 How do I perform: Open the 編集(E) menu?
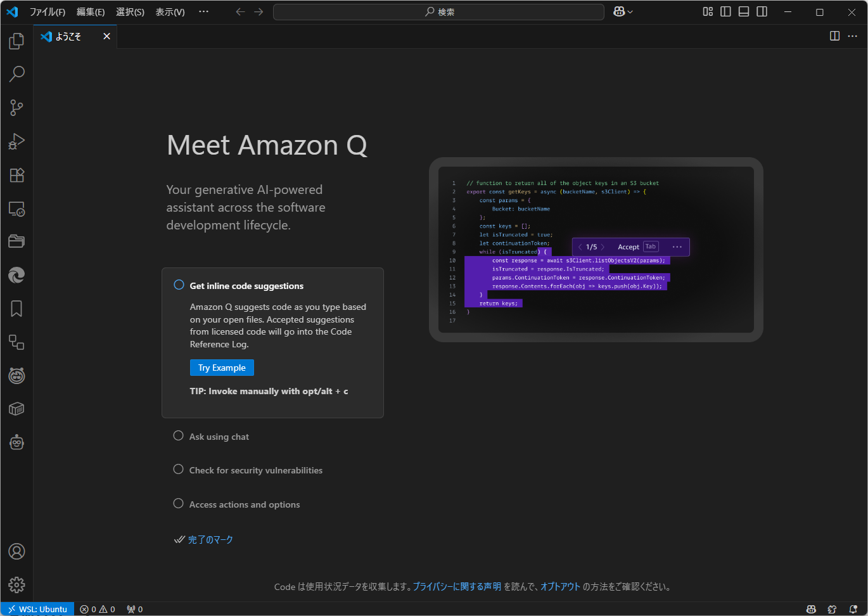pyautogui.click(x=91, y=12)
